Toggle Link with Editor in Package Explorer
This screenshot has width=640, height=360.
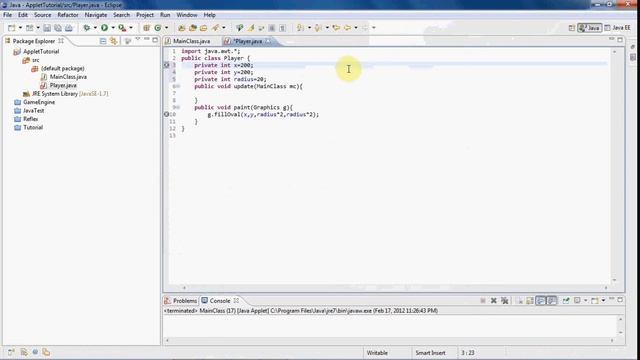tap(113, 41)
